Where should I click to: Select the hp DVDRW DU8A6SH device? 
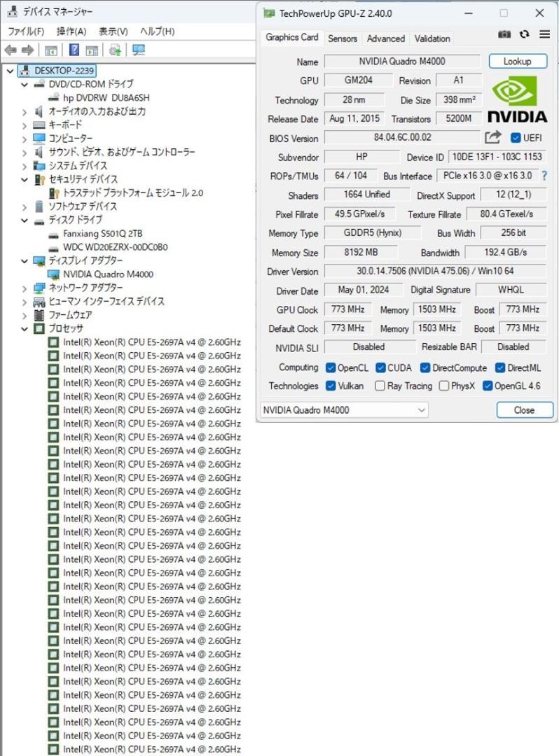(106, 97)
